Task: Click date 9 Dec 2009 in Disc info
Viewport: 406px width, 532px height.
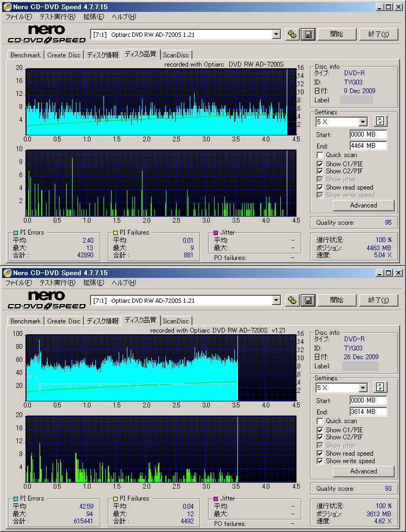Action: point(359,91)
